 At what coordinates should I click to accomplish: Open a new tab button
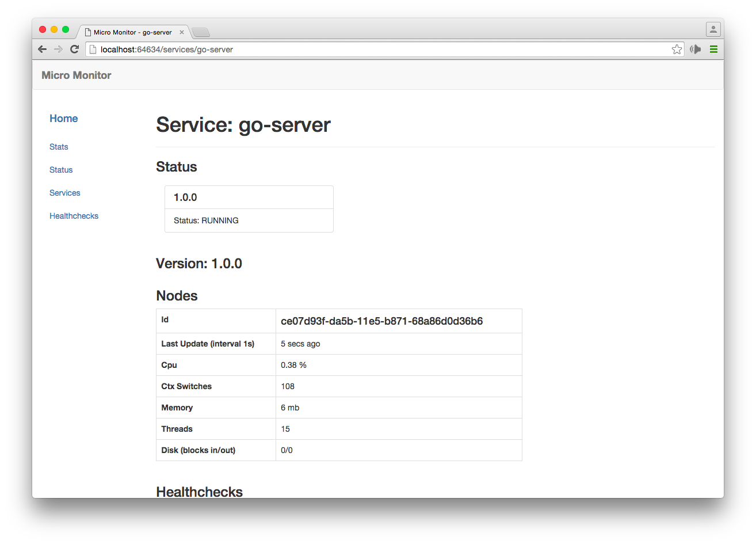point(201,32)
